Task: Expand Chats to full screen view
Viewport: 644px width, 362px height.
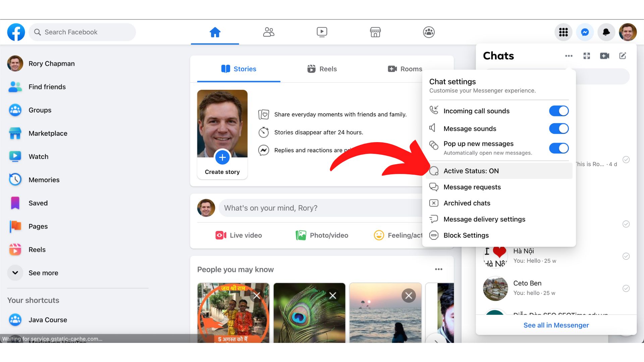Action: pos(587,56)
